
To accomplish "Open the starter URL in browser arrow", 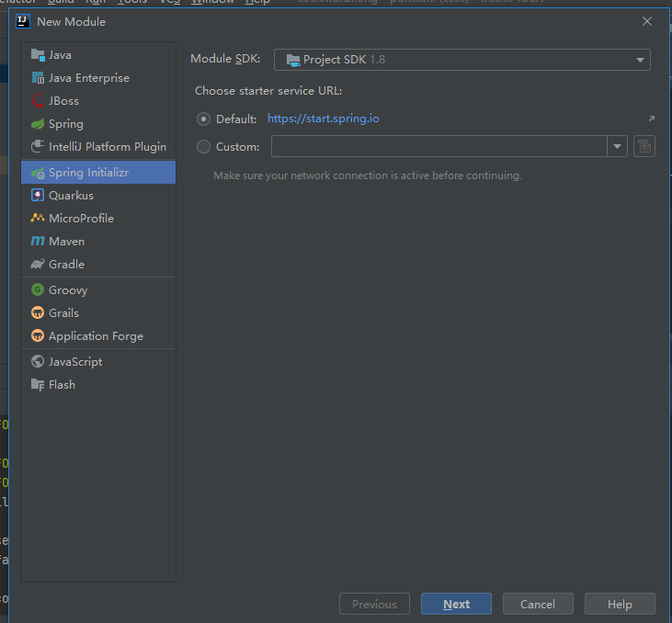I will pyautogui.click(x=652, y=119).
